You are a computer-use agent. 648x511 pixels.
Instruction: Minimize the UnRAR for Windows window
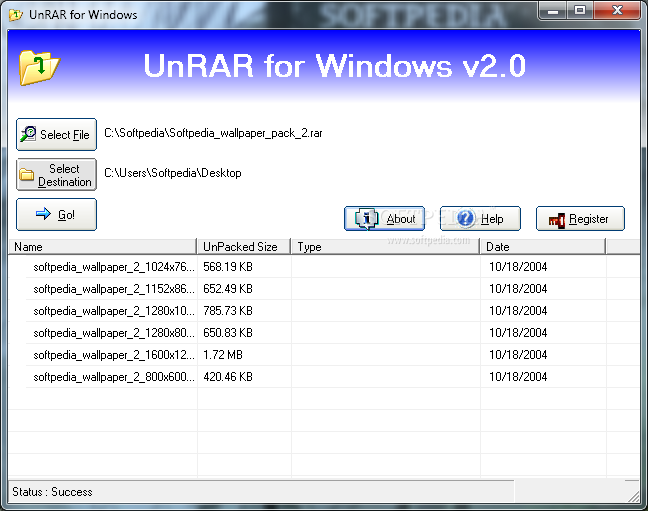(x=553, y=11)
